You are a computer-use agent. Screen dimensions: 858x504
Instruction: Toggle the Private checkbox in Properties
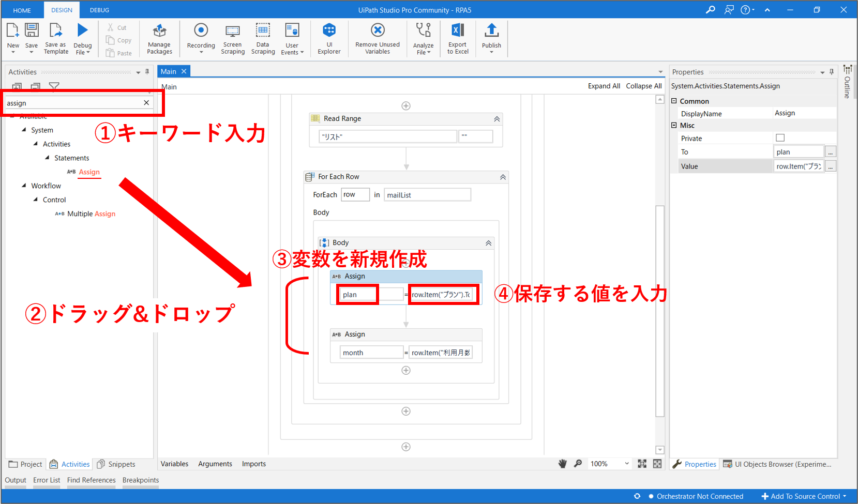pyautogui.click(x=780, y=138)
